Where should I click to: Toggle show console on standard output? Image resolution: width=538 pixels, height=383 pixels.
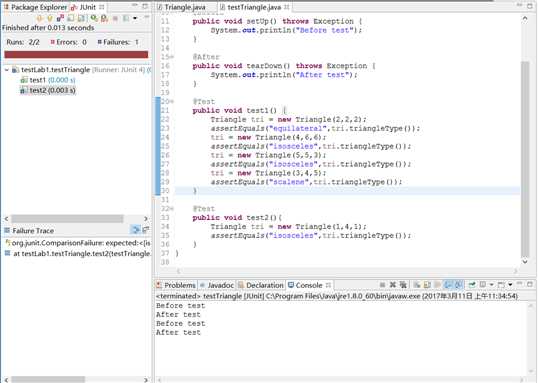click(x=448, y=285)
